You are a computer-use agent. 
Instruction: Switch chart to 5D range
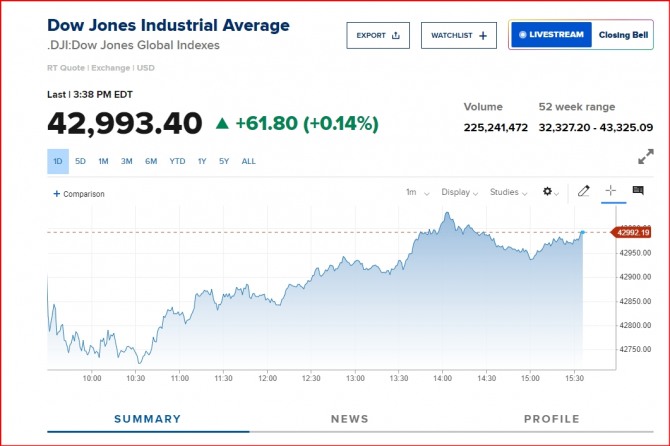coord(80,161)
